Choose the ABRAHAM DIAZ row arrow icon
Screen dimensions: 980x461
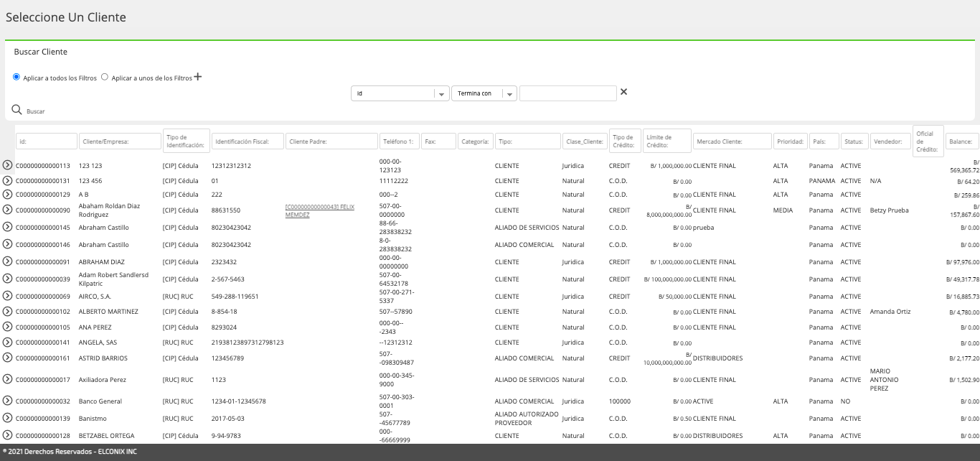coord(7,261)
